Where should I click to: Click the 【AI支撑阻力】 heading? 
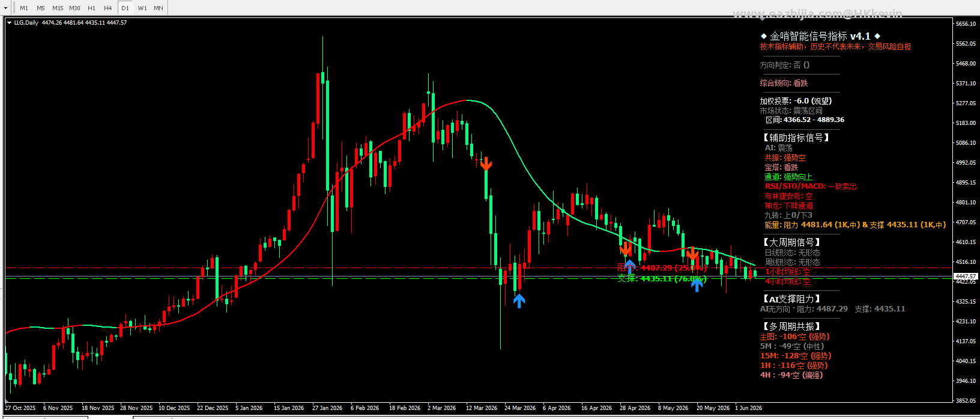click(791, 299)
